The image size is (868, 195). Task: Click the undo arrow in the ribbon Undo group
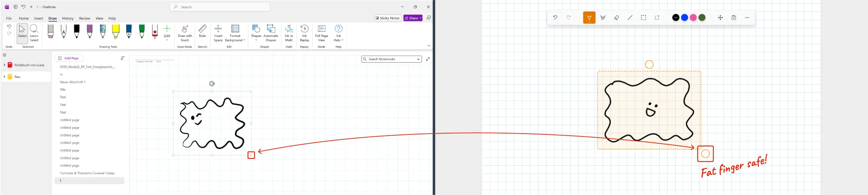point(9,27)
